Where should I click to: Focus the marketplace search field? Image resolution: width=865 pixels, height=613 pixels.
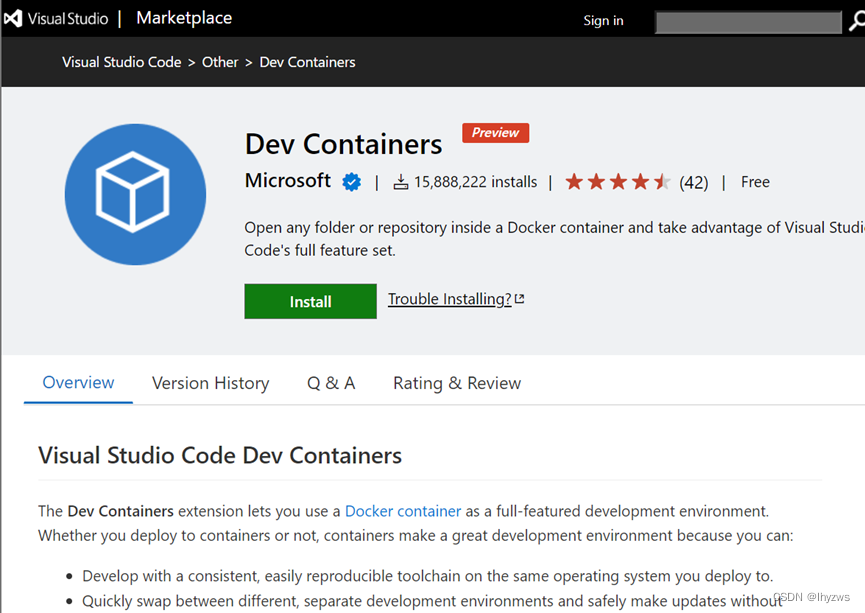tap(748, 22)
